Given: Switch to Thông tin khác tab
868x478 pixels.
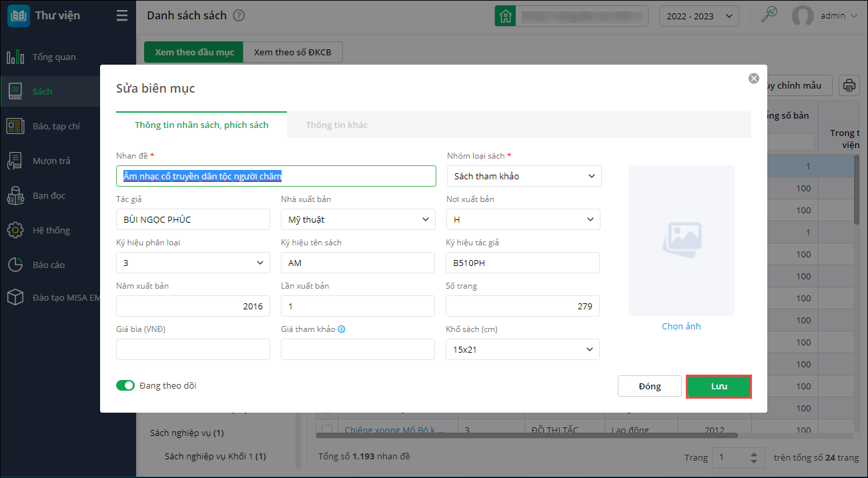Looking at the screenshot, I should (x=336, y=125).
